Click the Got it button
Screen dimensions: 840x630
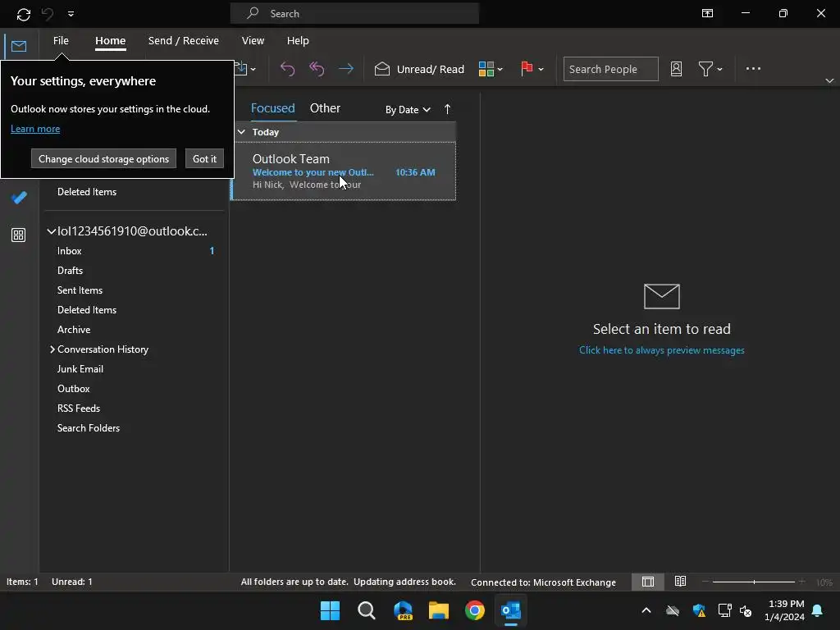pos(204,158)
